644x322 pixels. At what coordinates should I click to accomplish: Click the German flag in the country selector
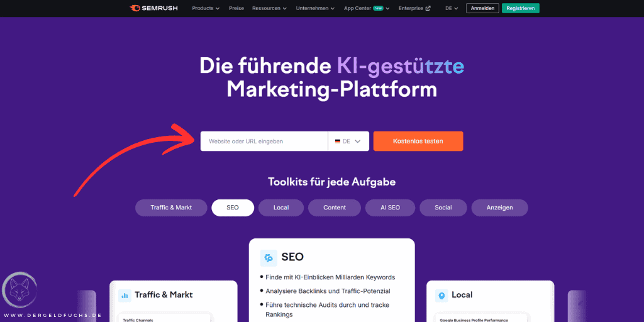338,142
